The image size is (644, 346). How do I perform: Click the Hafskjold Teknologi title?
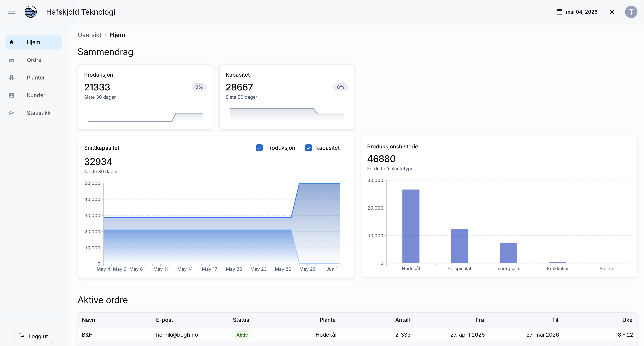click(x=81, y=12)
